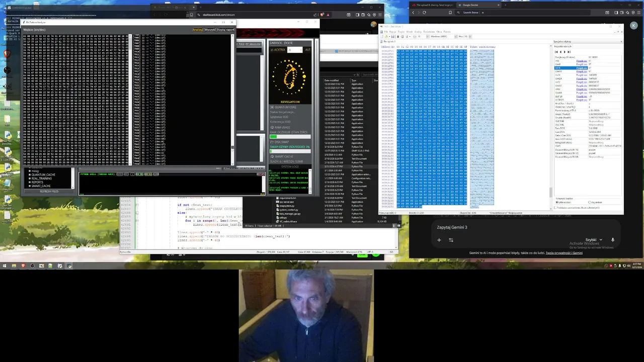Click REFRESH FILES button

[x=49, y=191]
